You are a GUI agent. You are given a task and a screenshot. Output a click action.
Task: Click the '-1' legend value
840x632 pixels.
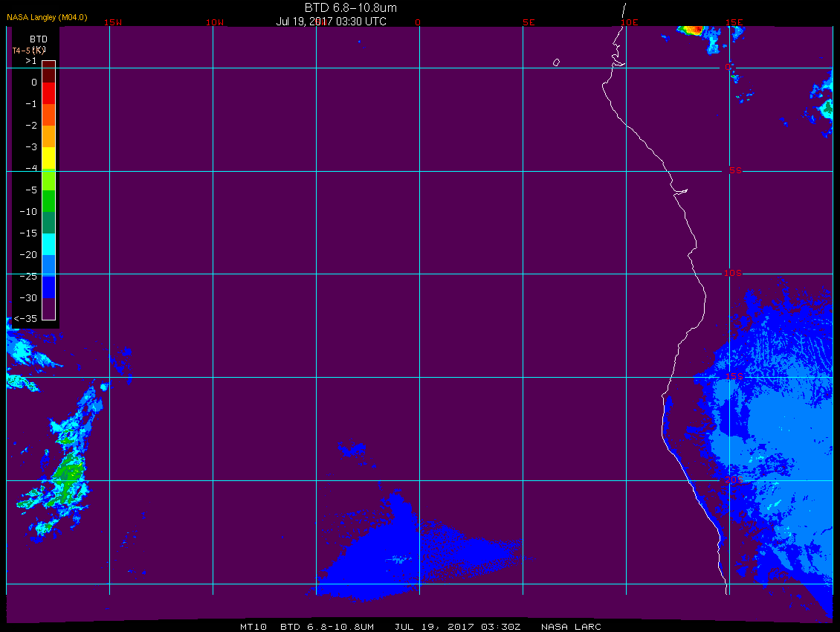(31, 104)
